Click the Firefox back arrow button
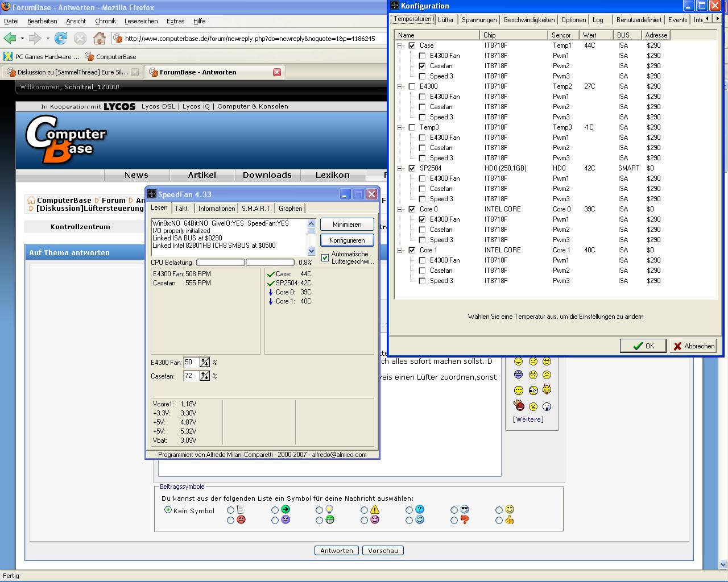 point(10,38)
